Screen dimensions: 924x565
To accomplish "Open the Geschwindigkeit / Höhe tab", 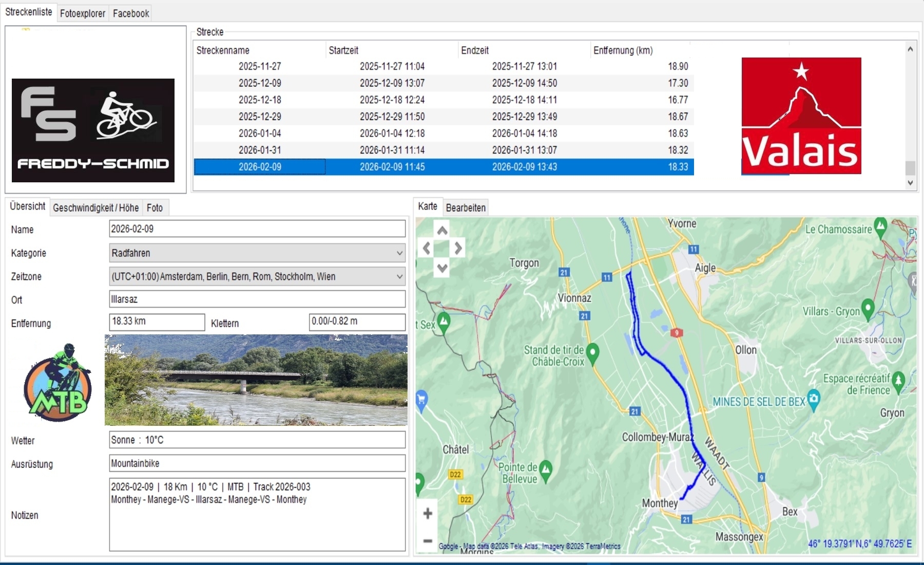I will [96, 208].
